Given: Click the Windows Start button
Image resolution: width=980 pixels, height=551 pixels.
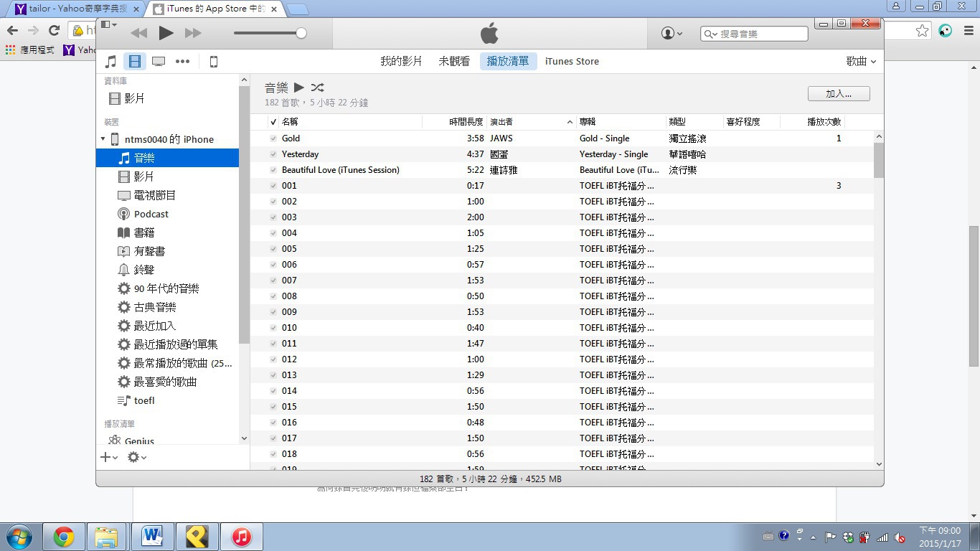Looking at the screenshot, I should (x=19, y=537).
